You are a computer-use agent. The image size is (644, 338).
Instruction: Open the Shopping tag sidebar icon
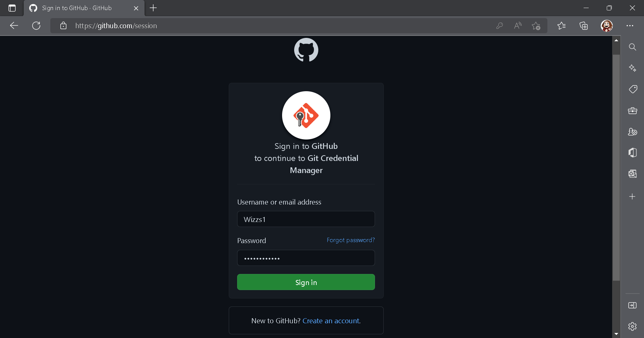click(633, 89)
